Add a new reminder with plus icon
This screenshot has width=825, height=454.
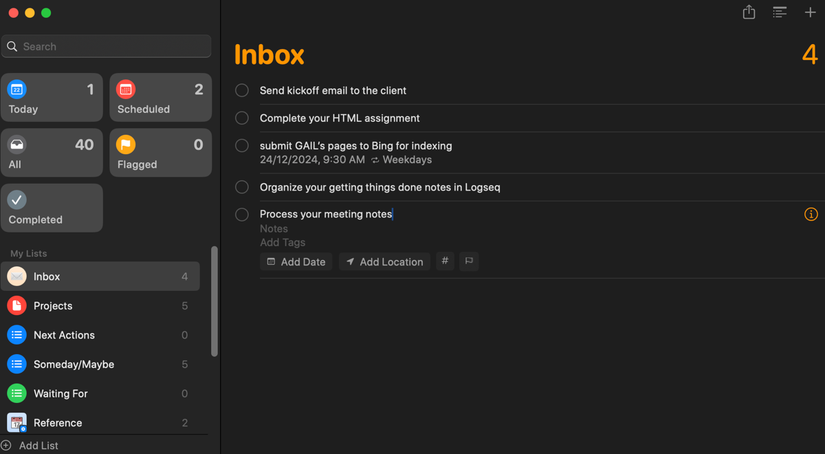coord(810,12)
